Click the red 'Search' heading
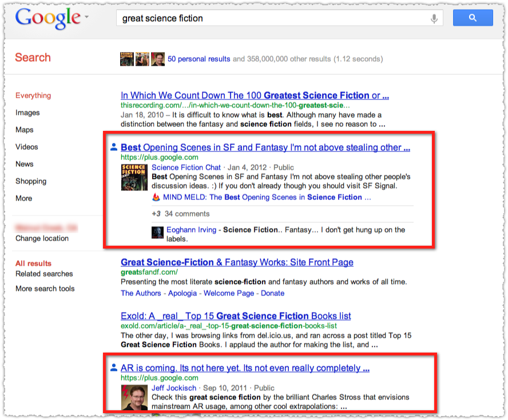 [x=33, y=58]
